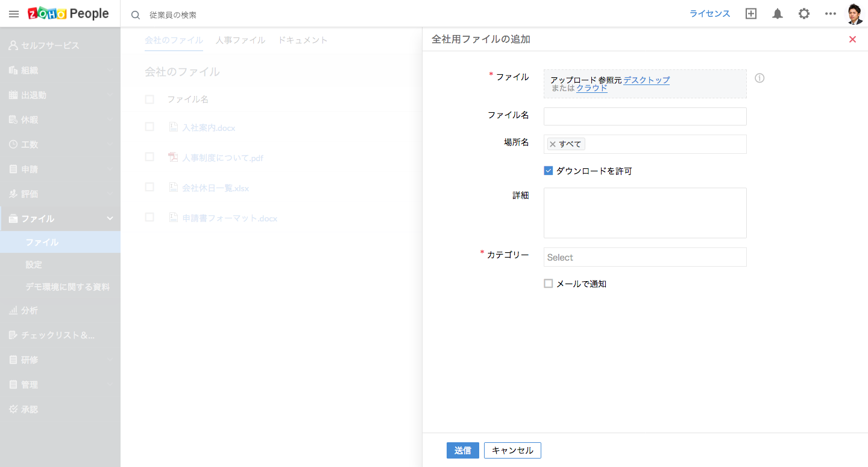
Task: Close the 全社用ファイルの追加 panel
Action: tap(852, 39)
